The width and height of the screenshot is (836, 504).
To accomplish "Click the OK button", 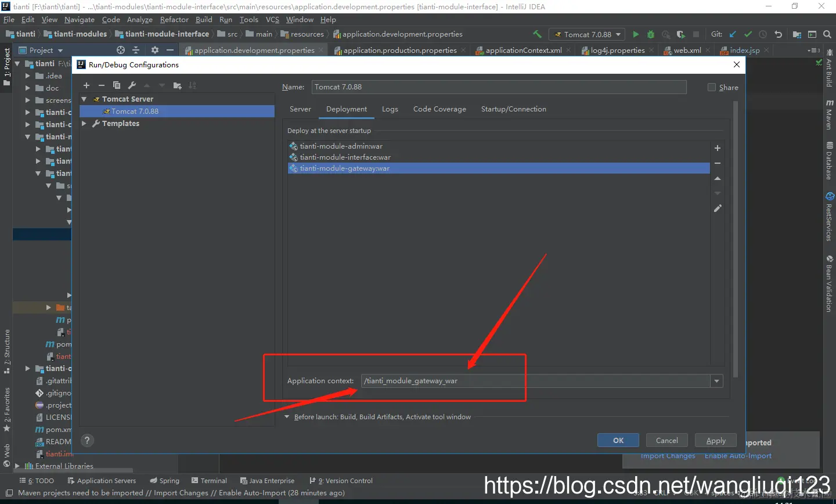I will (618, 440).
